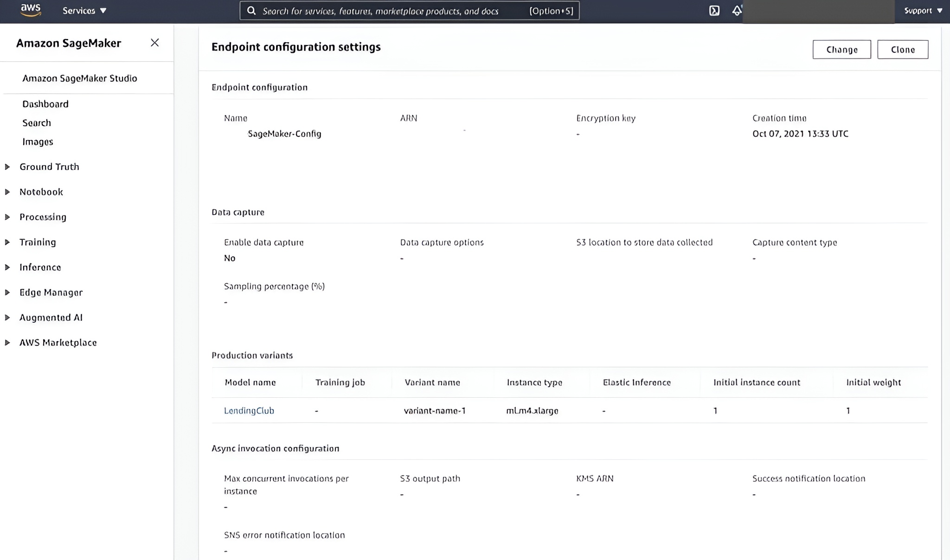This screenshot has height=560, width=950.
Task: Expand the AWS Marketplace section
Action: [x=58, y=342]
